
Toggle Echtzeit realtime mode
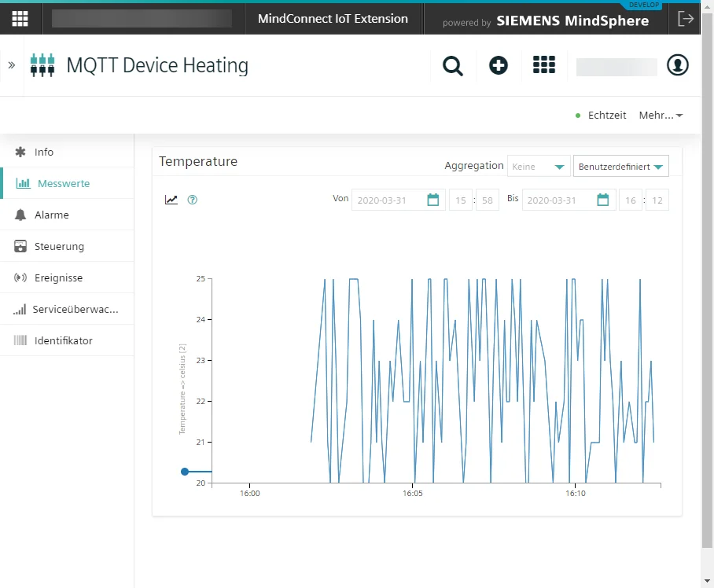pos(601,115)
